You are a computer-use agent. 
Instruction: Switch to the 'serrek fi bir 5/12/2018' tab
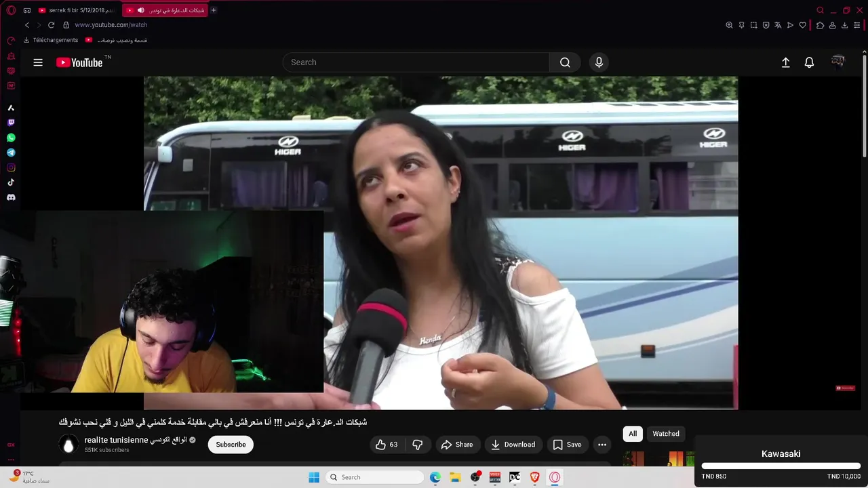click(x=77, y=10)
